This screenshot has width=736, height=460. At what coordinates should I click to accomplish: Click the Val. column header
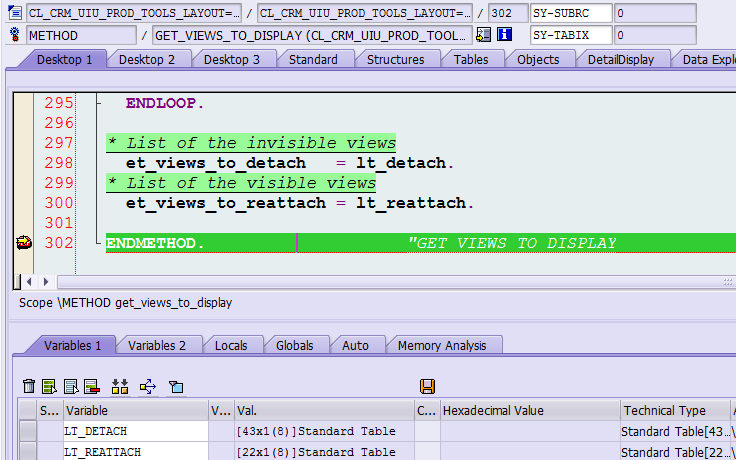pos(324,411)
